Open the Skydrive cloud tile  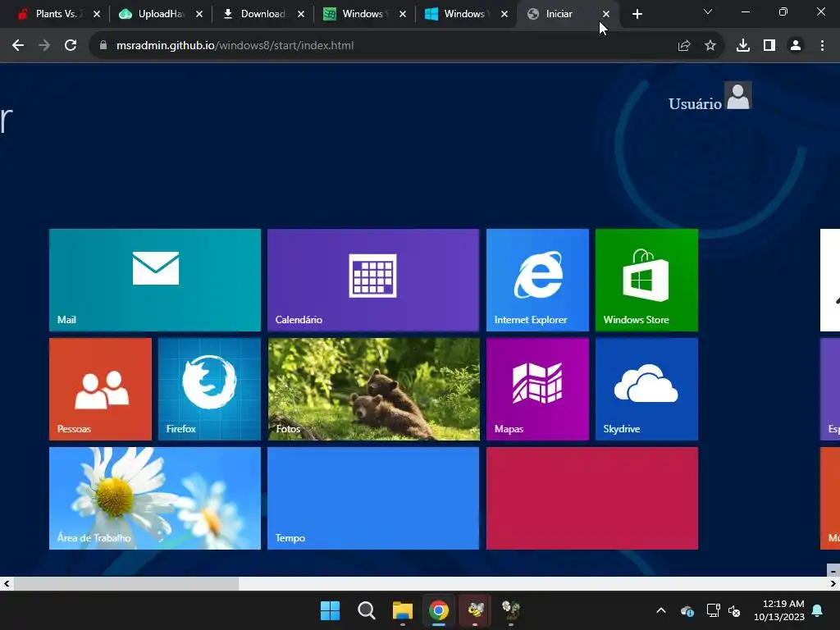coord(646,389)
